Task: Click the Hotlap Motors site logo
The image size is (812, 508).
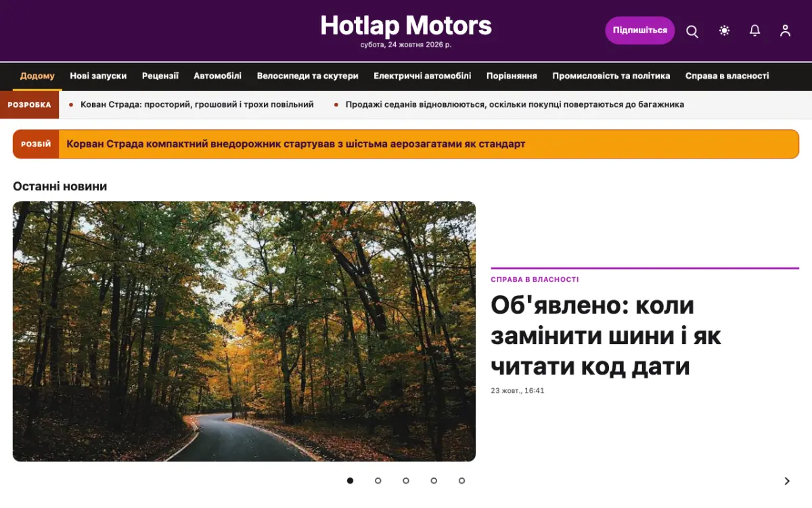Action: [406, 26]
